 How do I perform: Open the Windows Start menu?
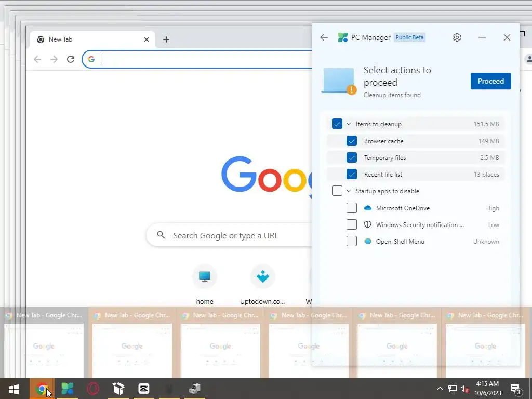[x=14, y=389]
